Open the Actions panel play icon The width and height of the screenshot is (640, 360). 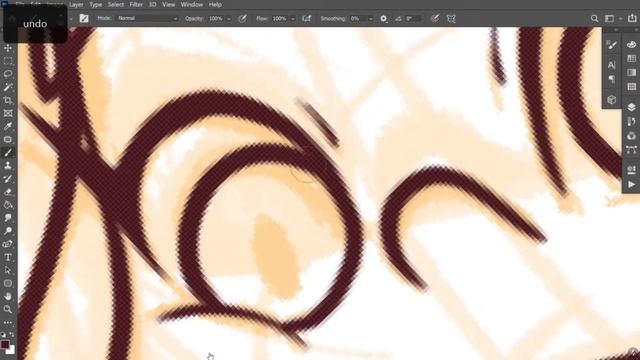coord(631,184)
